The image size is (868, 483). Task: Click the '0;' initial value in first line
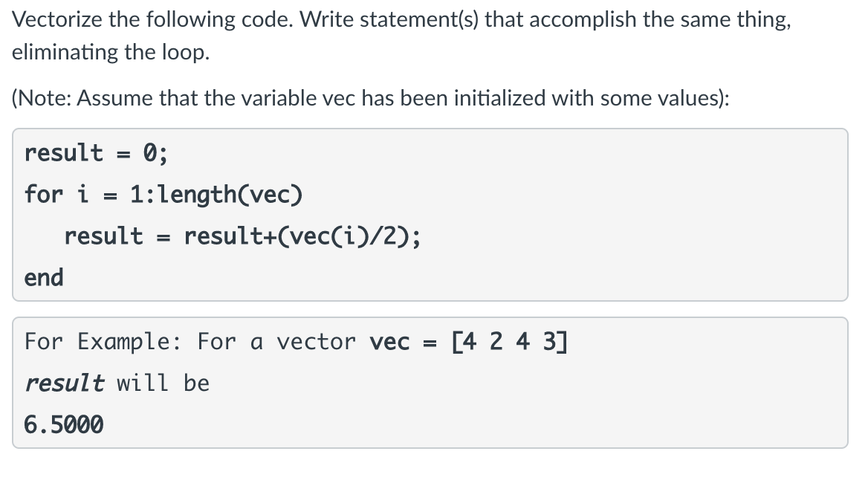[x=155, y=152]
